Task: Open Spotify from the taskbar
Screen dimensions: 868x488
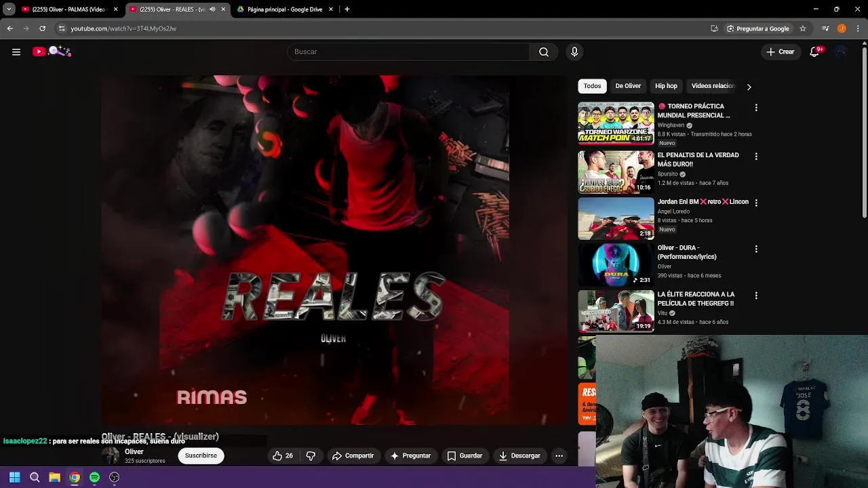Action: tap(94, 477)
